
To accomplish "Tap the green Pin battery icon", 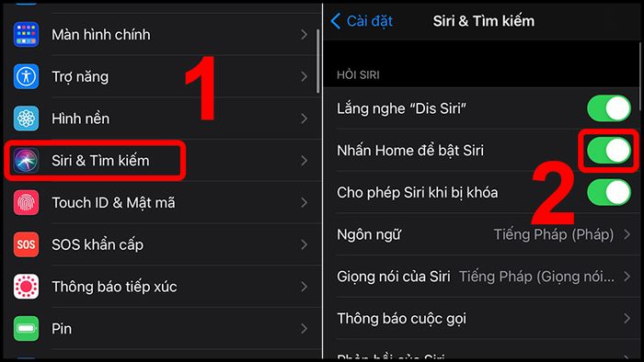I will point(26,328).
